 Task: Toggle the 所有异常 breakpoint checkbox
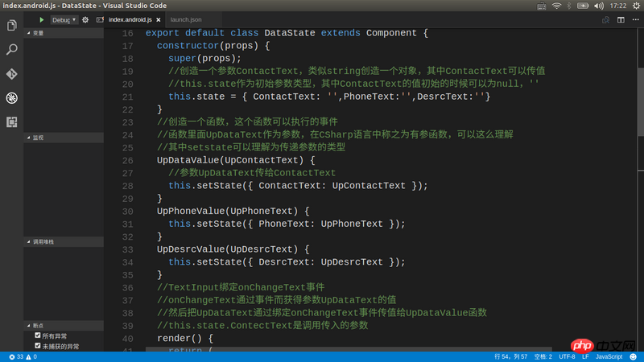pos(38,335)
